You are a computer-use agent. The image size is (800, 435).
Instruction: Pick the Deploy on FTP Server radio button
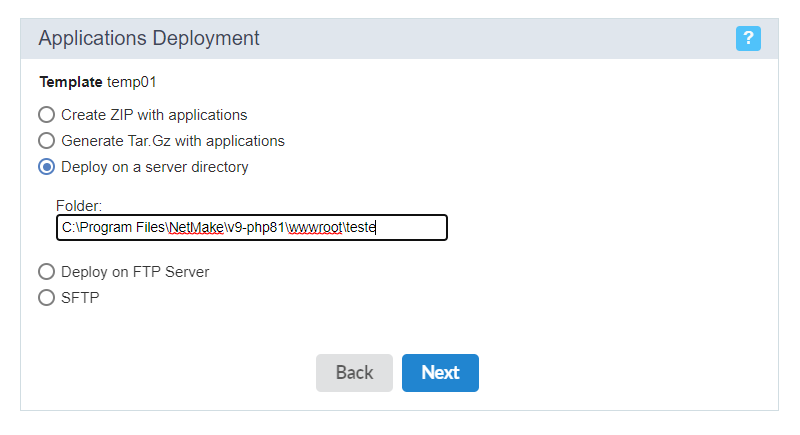click(x=46, y=272)
